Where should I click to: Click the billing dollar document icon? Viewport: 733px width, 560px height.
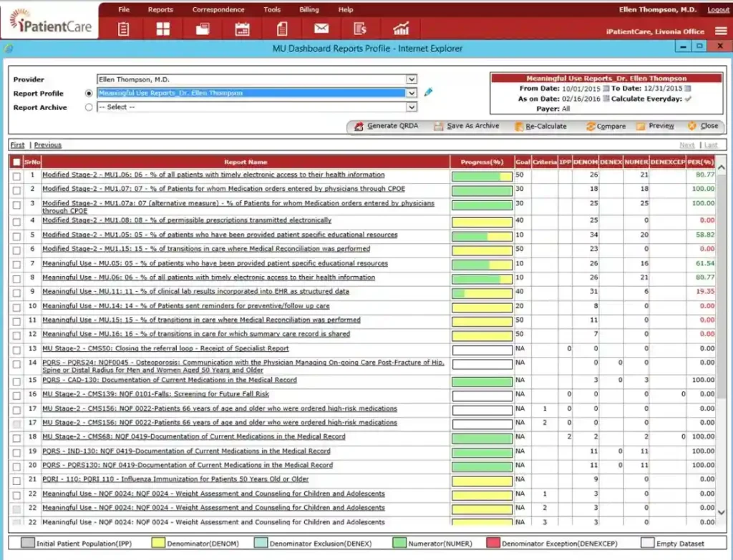(360, 29)
